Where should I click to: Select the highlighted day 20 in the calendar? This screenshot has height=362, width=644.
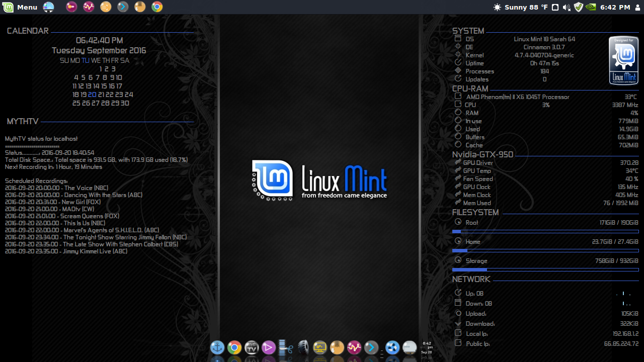pyautogui.click(x=92, y=95)
